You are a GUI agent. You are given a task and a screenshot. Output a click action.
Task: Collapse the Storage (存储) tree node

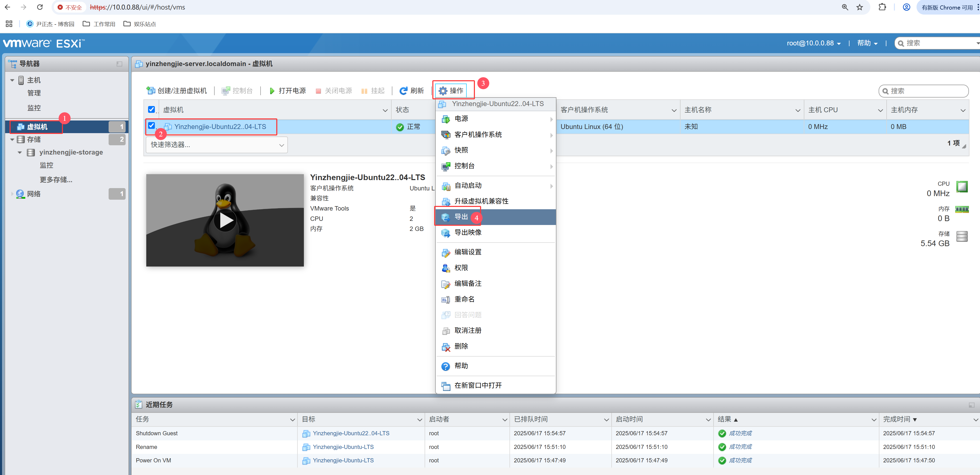12,140
